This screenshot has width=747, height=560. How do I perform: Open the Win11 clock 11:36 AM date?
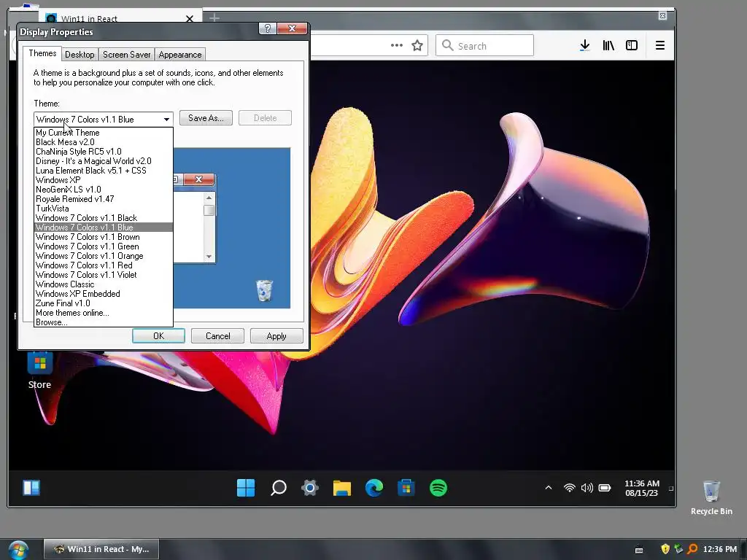[642, 488]
